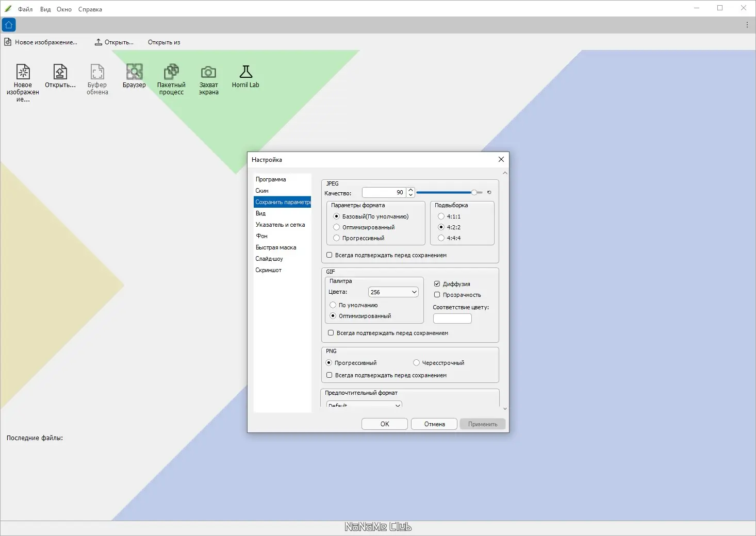Screen dimensions: 756x536
Task: Select Программа in the settings category list
Action: tap(282, 179)
